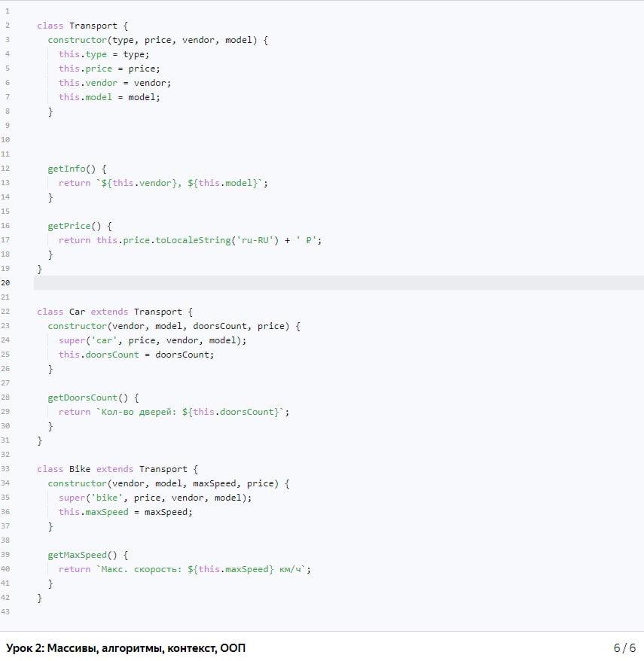Click the 'class Transport {' declaration line
The height and width of the screenshot is (661, 644).
point(82,26)
